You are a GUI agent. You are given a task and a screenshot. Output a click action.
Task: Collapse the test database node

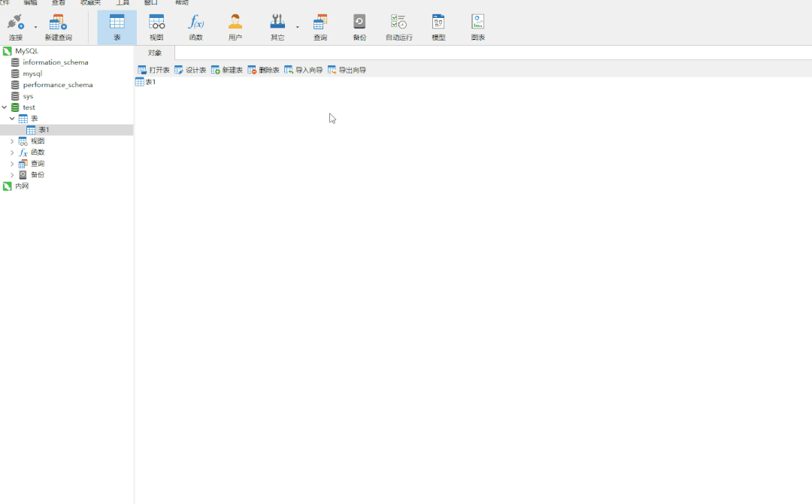click(x=5, y=107)
